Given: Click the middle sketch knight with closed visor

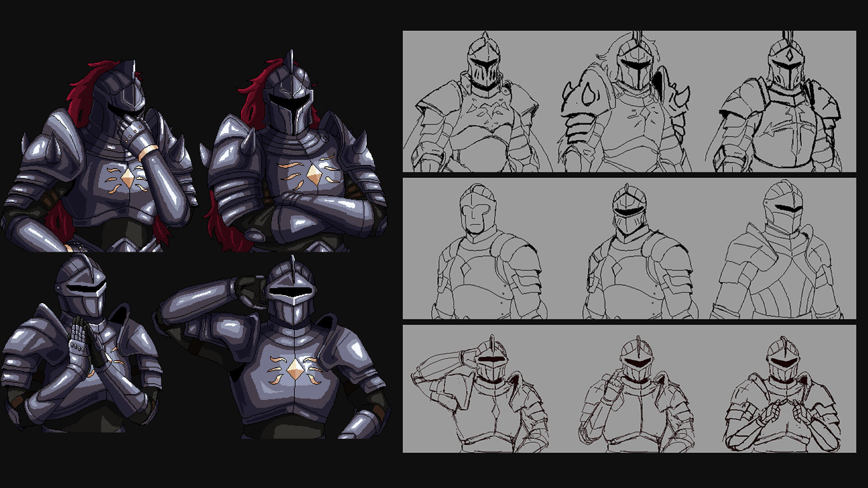Looking at the screenshot, I should [633, 253].
